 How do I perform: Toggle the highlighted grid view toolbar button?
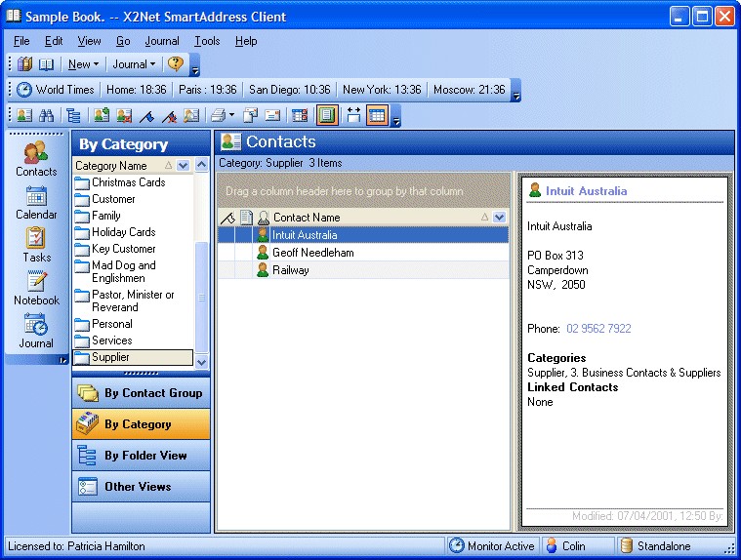(377, 116)
